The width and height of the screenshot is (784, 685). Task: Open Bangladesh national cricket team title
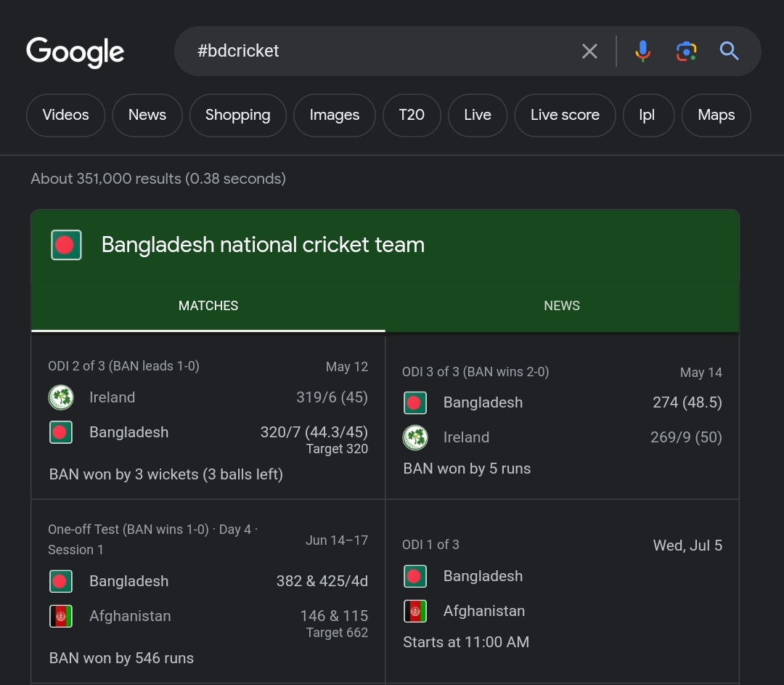tap(263, 245)
